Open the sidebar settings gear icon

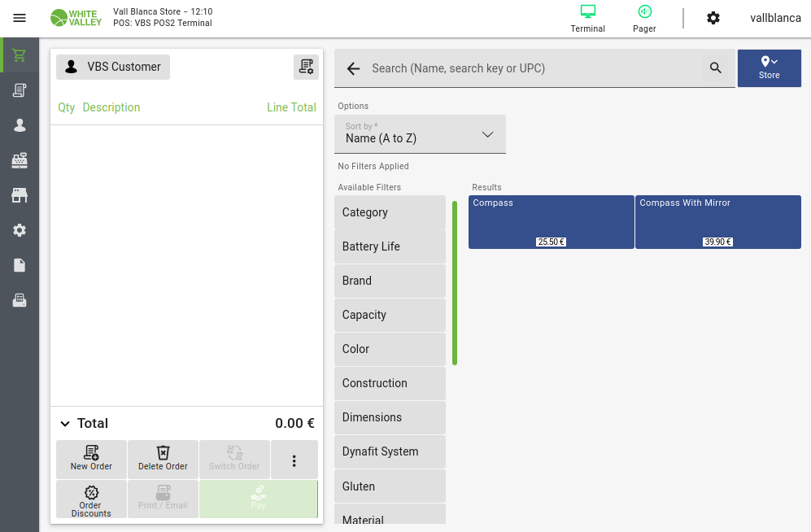pos(20,230)
